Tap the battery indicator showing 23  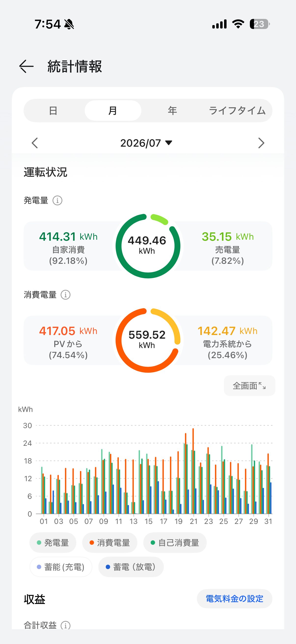[x=260, y=24]
